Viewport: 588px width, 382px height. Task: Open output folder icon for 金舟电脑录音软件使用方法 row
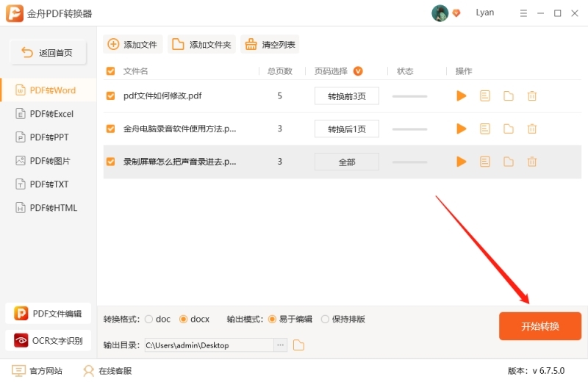click(509, 129)
